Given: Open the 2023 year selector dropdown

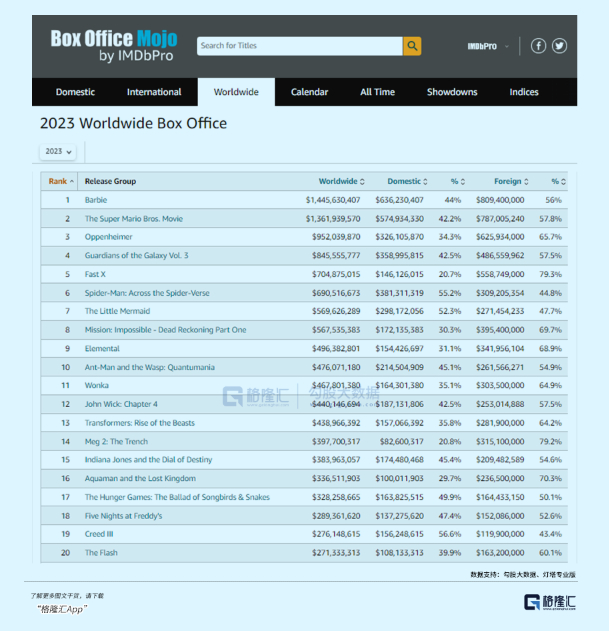Looking at the screenshot, I should pos(58,152).
